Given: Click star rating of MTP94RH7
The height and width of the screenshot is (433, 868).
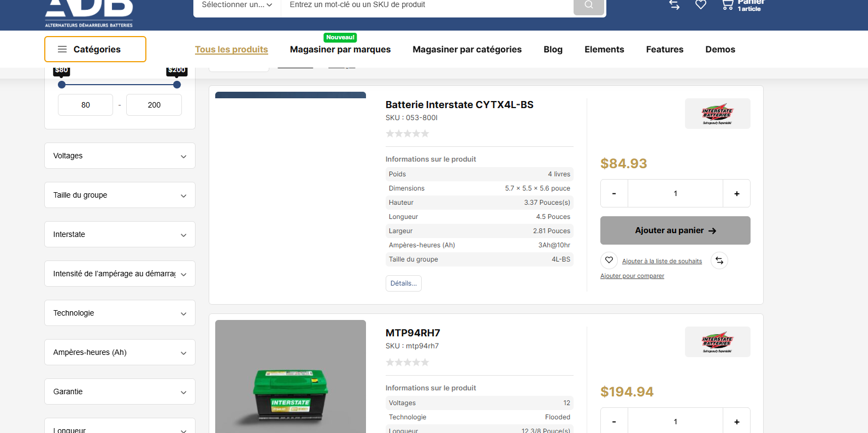Looking at the screenshot, I should pos(408,362).
